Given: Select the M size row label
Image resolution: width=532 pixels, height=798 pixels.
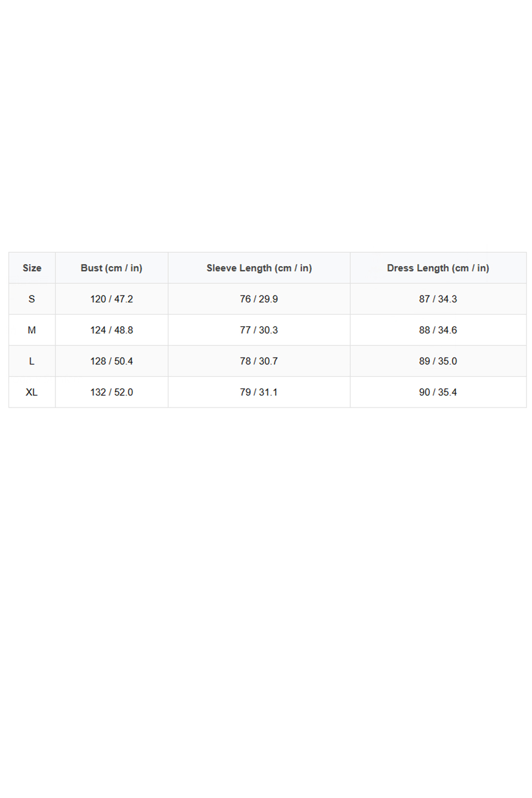Looking at the screenshot, I should [32, 330].
